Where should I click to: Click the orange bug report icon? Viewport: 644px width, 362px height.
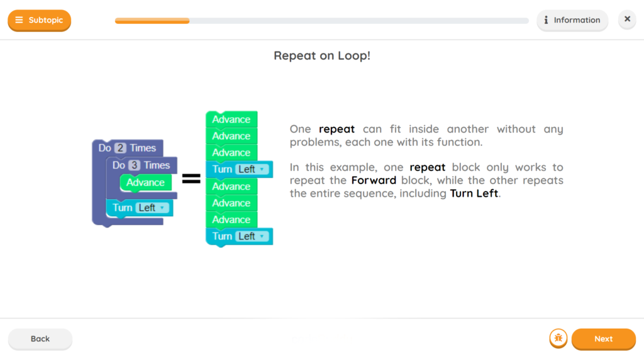[558, 338]
